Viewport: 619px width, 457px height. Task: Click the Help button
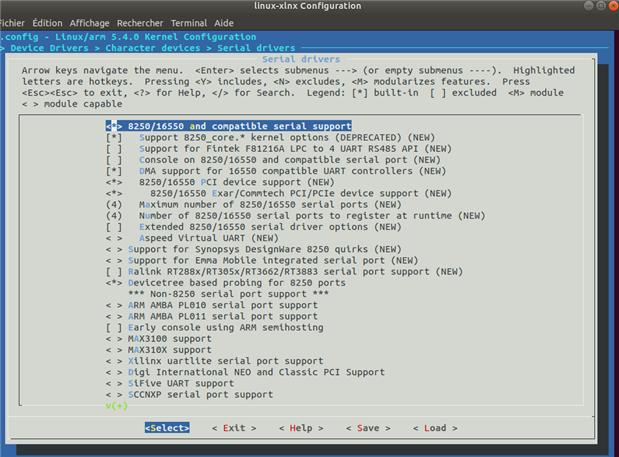[x=301, y=428]
